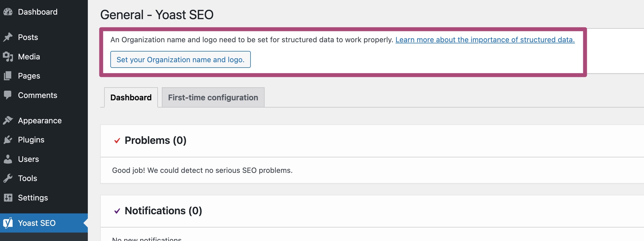Switch to the Dashboard tab
This screenshot has width=644, height=241.
131,97
